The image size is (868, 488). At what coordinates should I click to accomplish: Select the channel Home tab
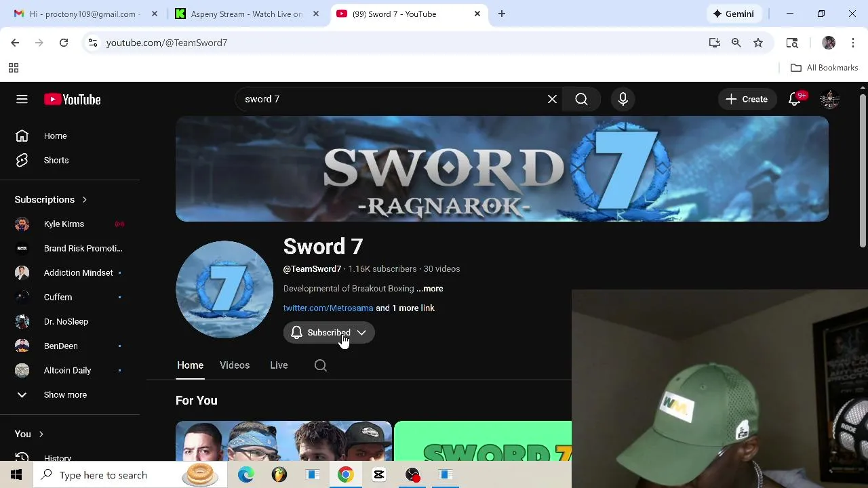tap(190, 365)
